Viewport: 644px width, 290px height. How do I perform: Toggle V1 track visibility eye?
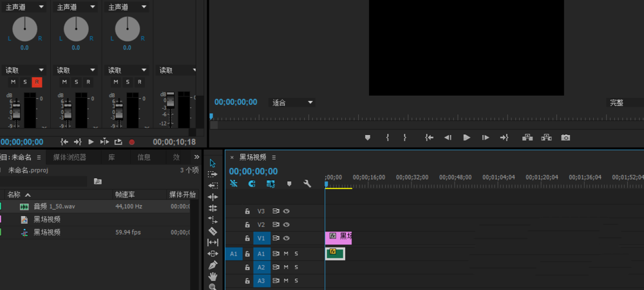pyautogui.click(x=287, y=239)
